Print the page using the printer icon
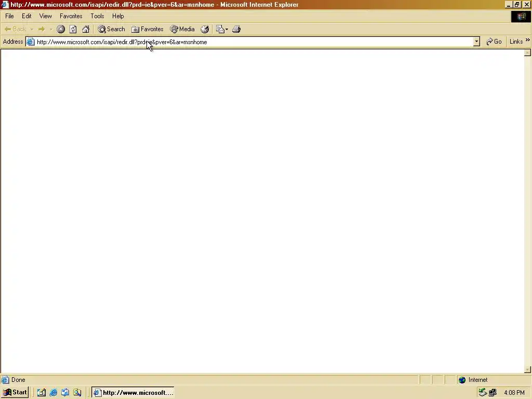Viewport: 532px width, 399px height. tap(236, 29)
